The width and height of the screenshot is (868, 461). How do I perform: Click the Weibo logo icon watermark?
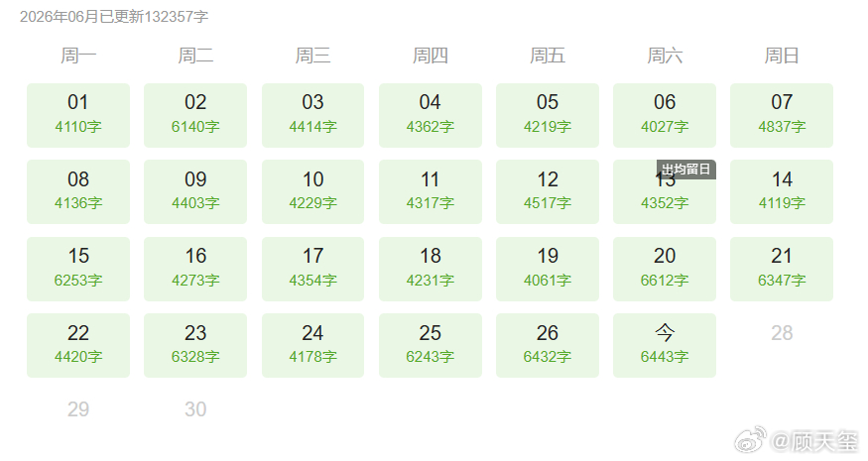tap(750, 439)
